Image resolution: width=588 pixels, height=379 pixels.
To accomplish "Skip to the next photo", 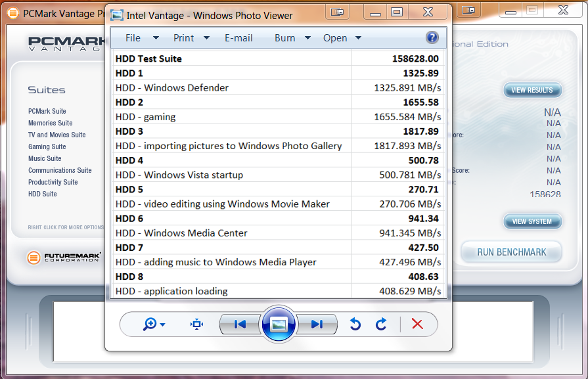I will click(x=317, y=324).
